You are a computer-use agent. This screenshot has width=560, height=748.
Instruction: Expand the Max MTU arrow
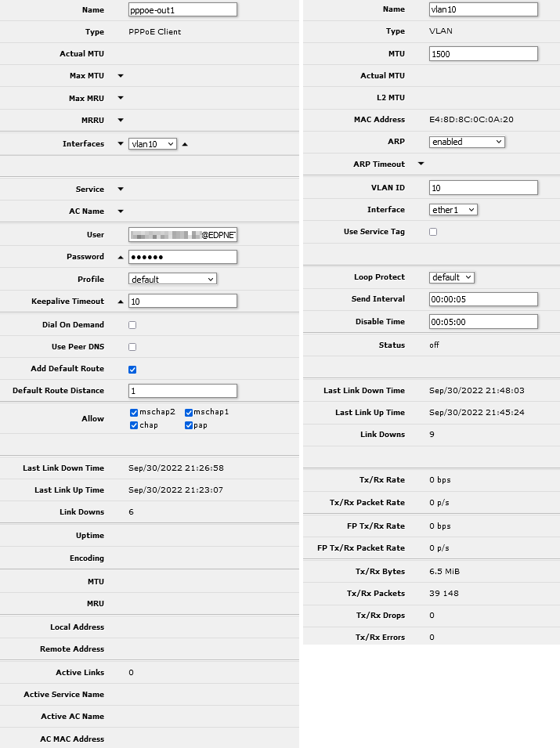pos(121,76)
